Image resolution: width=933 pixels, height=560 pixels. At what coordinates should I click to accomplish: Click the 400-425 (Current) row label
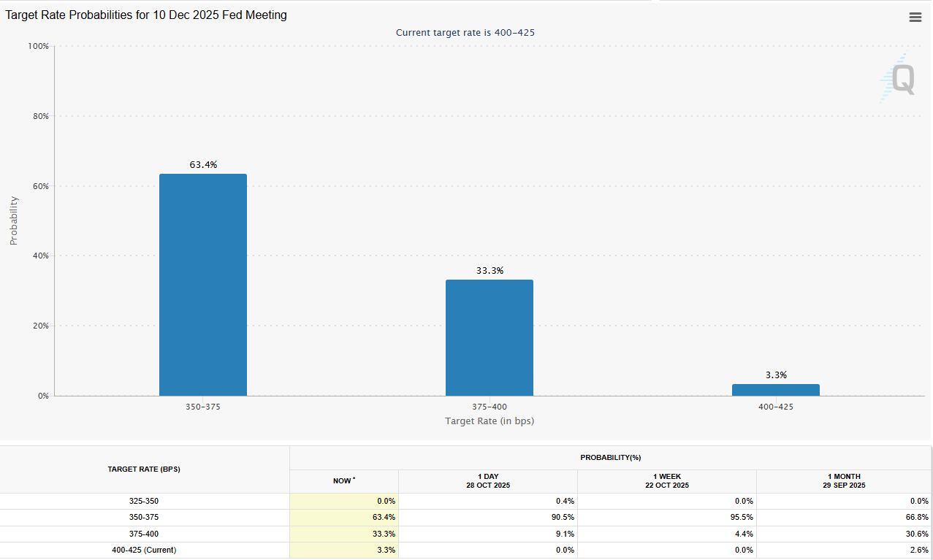tap(144, 550)
